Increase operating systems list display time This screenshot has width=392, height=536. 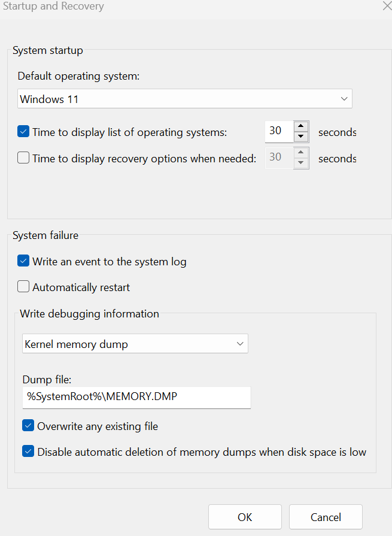(301, 126)
